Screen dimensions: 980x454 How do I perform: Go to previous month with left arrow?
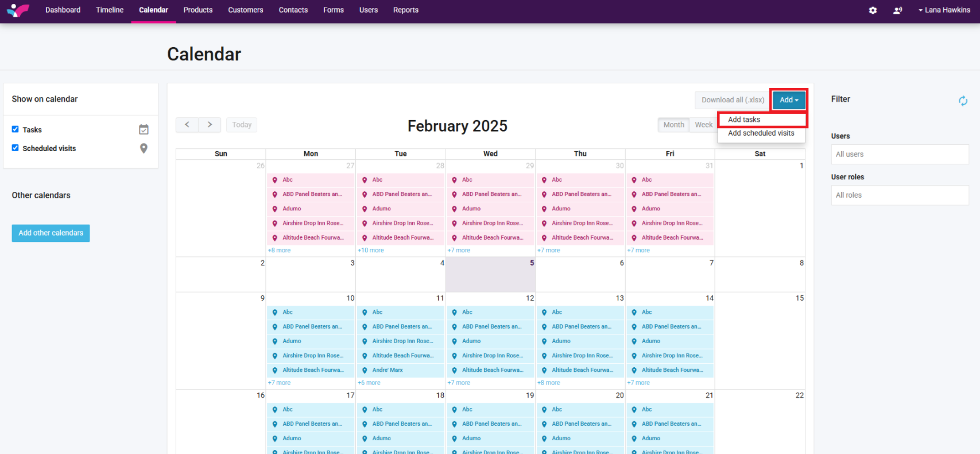point(187,125)
